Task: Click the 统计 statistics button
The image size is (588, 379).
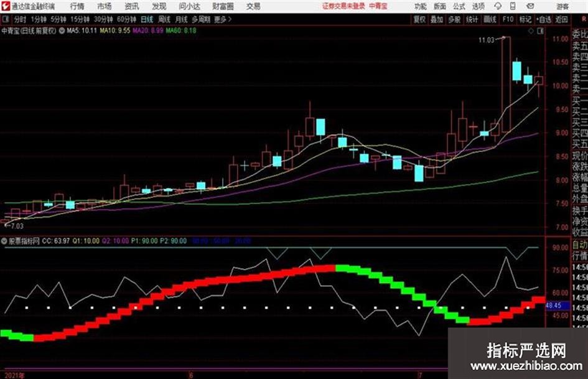Action: (472, 19)
